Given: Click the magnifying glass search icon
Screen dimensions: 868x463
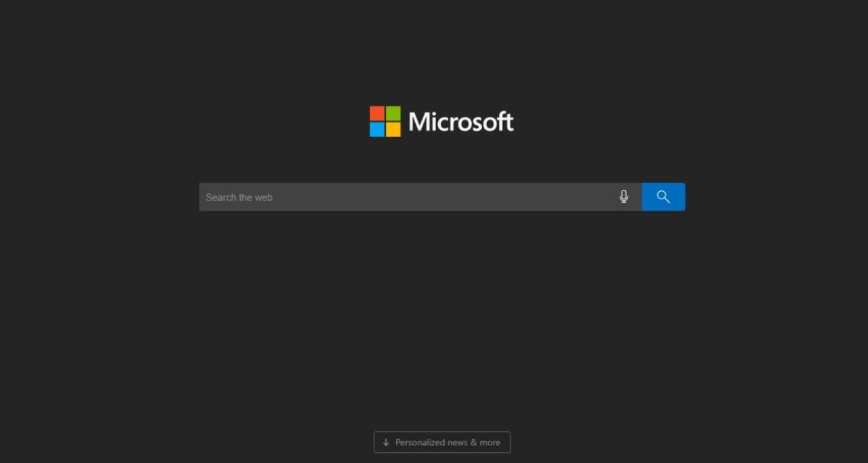Looking at the screenshot, I should point(663,197).
